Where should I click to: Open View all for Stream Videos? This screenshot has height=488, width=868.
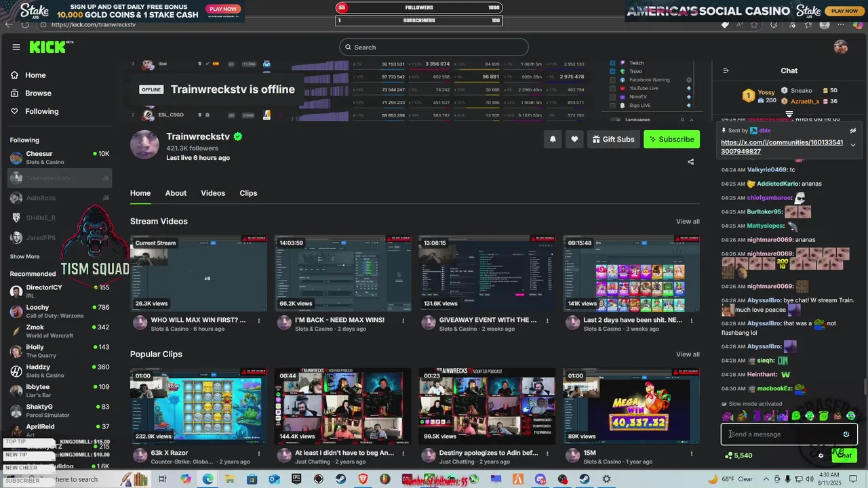point(688,222)
